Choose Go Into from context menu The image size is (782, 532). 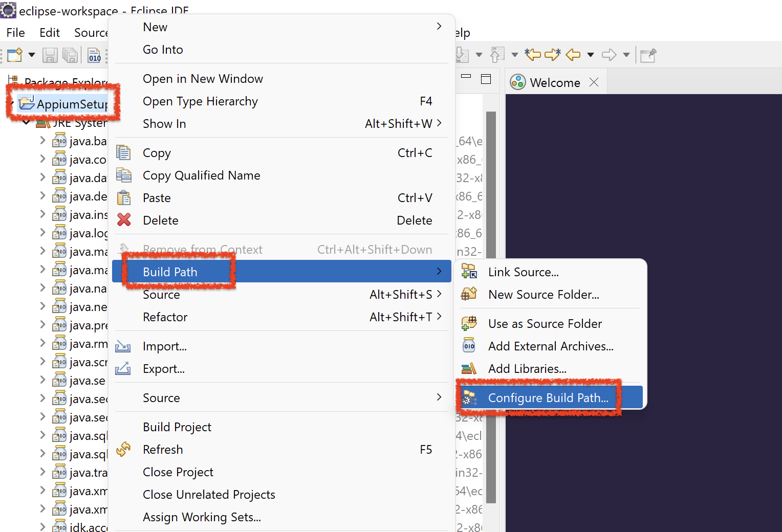coord(281,50)
